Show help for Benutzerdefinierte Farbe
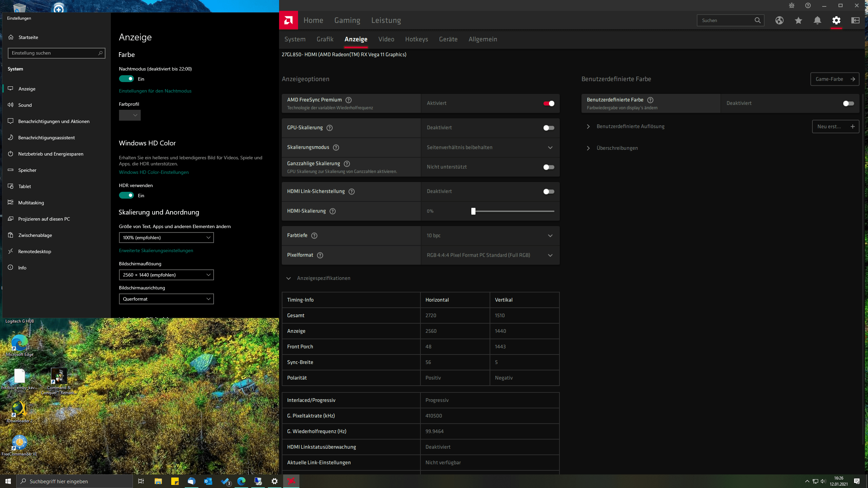Image resolution: width=868 pixels, height=488 pixels. 650,100
